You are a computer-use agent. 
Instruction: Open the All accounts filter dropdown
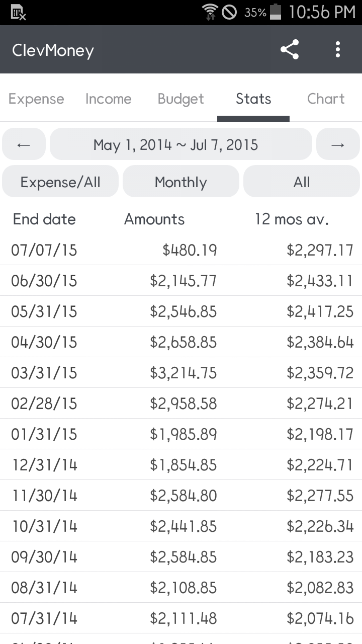(302, 182)
